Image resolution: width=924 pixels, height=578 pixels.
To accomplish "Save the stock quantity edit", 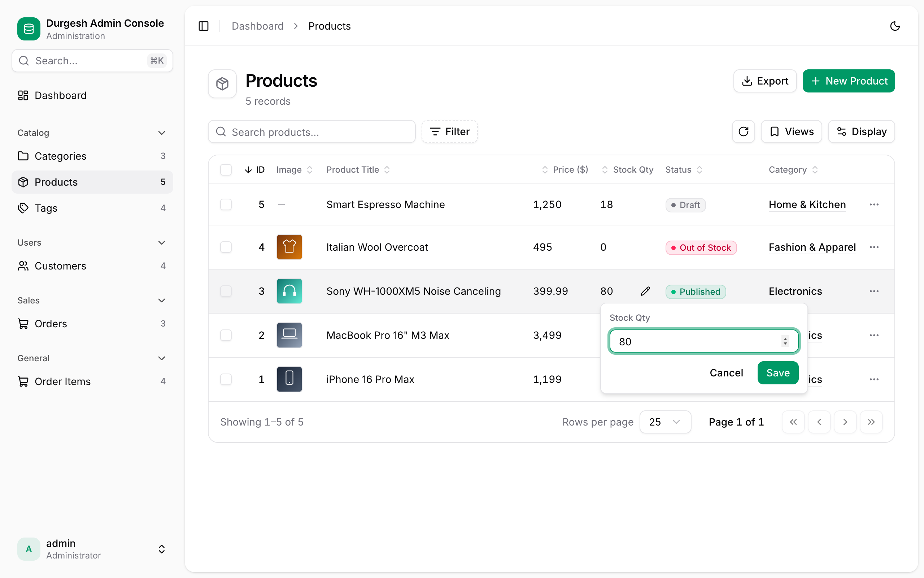I will click(x=778, y=373).
